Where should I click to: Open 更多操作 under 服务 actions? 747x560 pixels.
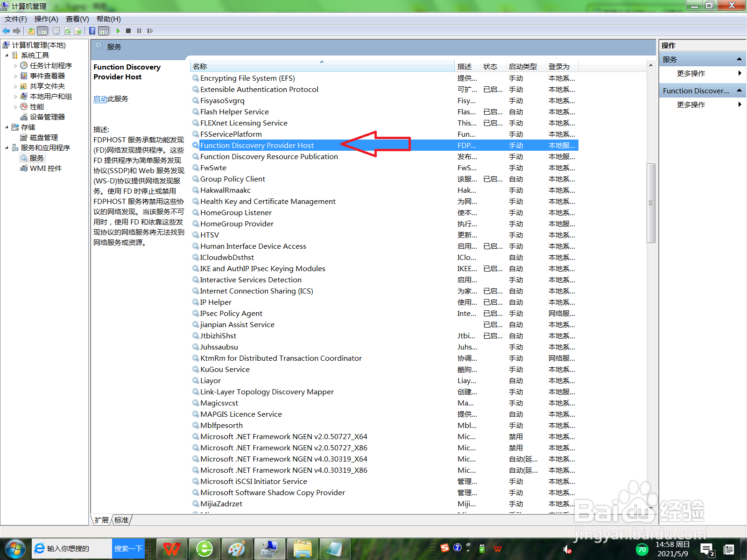691,73
